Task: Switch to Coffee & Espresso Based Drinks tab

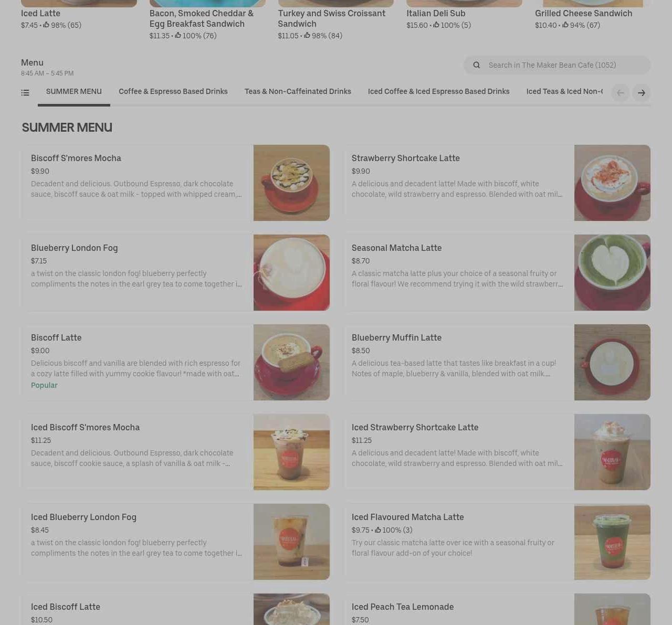Action: click(173, 91)
